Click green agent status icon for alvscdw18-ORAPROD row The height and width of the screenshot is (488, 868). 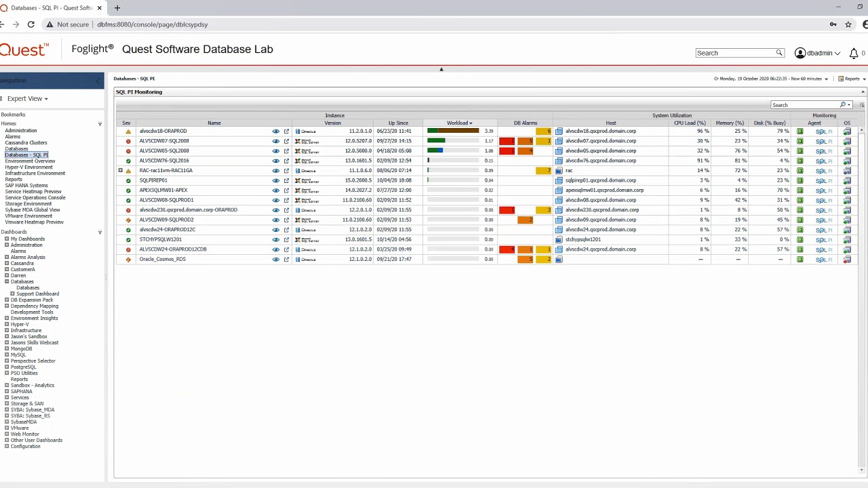click(x=800, y=131)
